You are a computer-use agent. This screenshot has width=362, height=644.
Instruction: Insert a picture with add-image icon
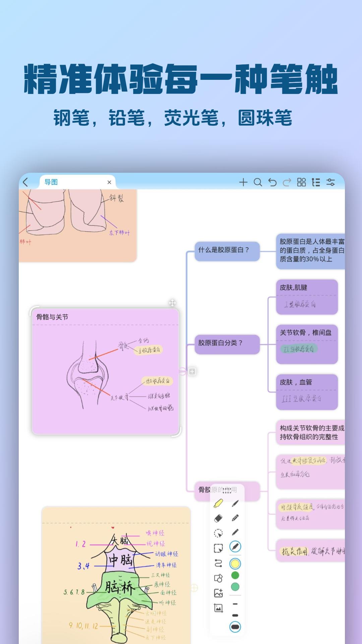click(218, 593)
